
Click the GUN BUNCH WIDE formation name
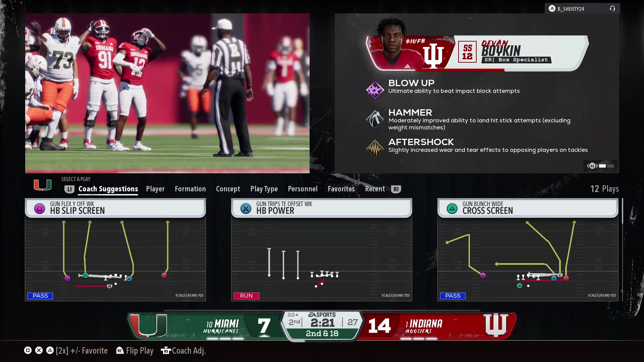(483, 204)
